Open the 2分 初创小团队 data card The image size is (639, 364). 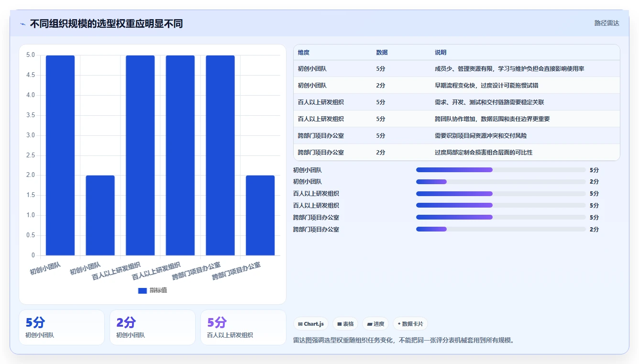coord(153,327)
